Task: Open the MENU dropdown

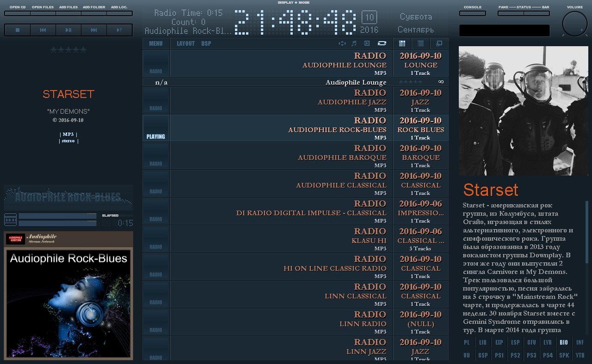Action: point(156,43)
